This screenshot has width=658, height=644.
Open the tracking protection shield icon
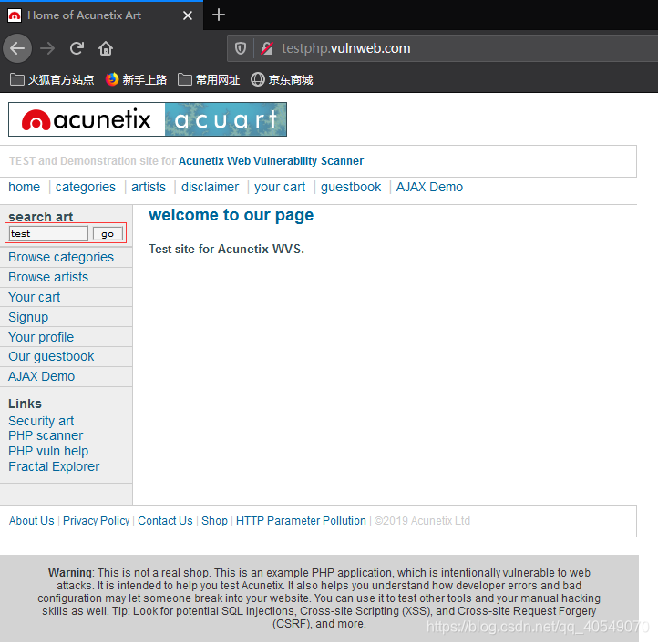[240, 48]
